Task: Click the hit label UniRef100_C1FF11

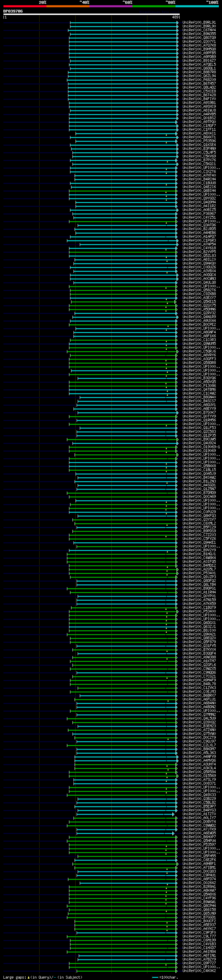Action: click(199, 129)
